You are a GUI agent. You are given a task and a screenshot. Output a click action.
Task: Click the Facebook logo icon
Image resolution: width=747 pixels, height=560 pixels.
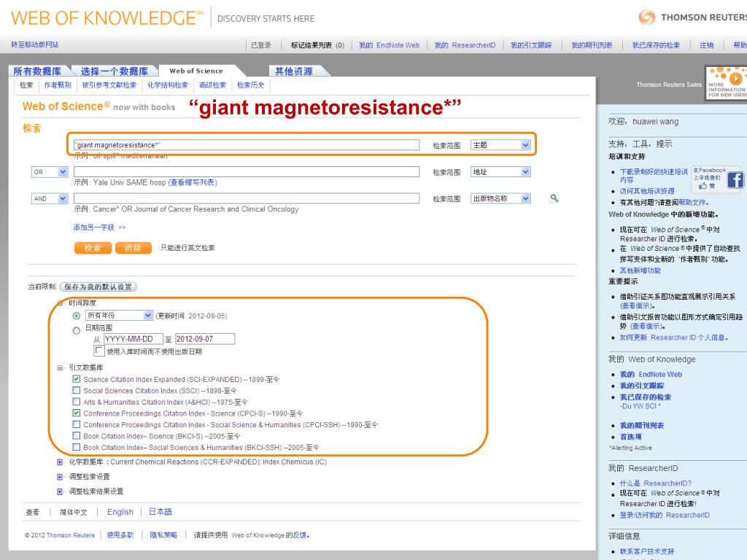point(735,179)
